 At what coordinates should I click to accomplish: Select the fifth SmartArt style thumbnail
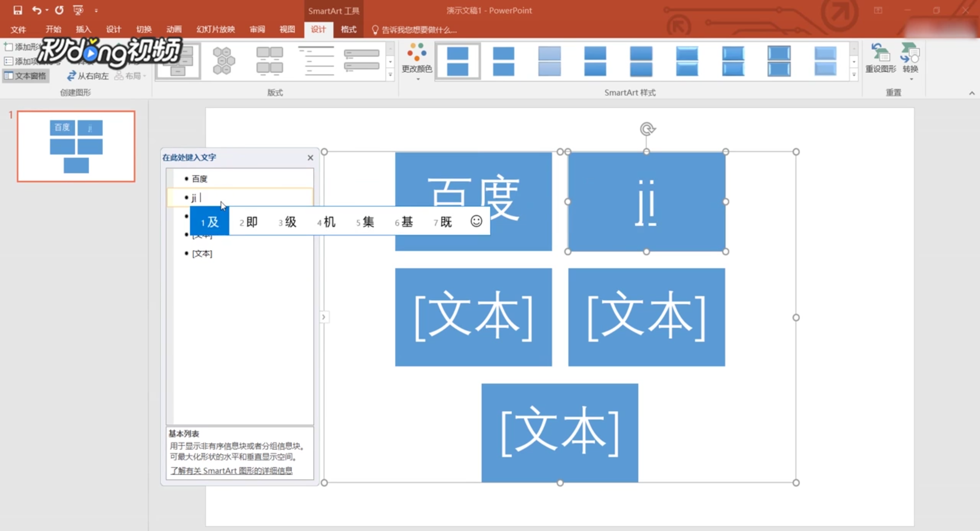point(641,61)
